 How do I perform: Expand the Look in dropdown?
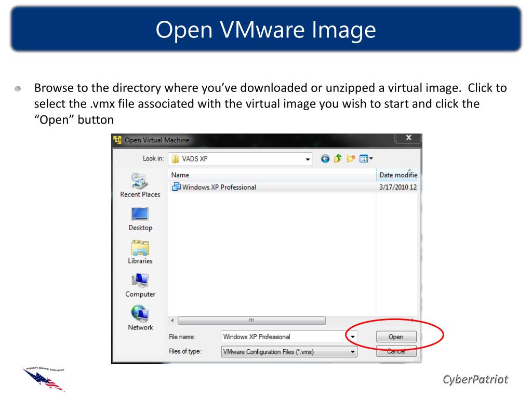[x=308, y=159]
